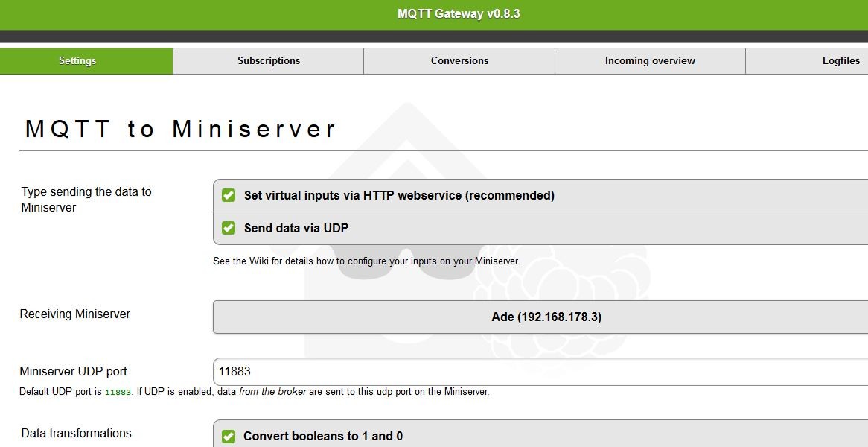Screen dimensions: 868x447
Task: Open the Settings tab
Action: click(86, 61)
